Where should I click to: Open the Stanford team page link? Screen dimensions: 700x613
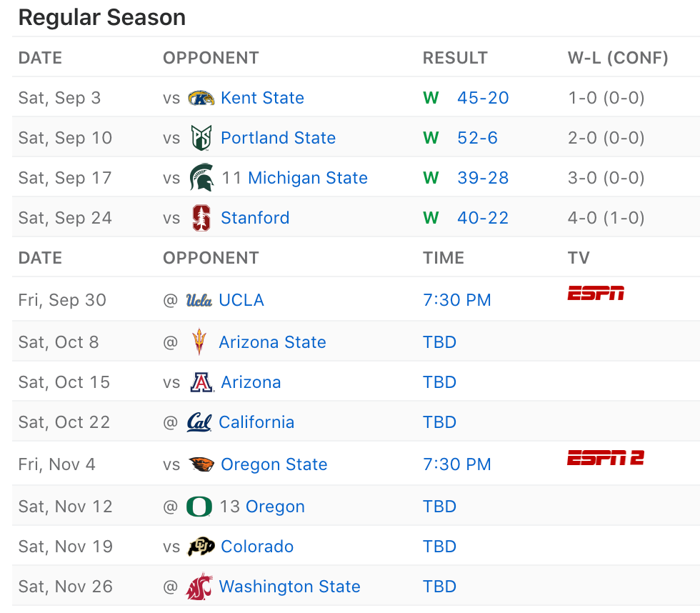click(255, 218)
